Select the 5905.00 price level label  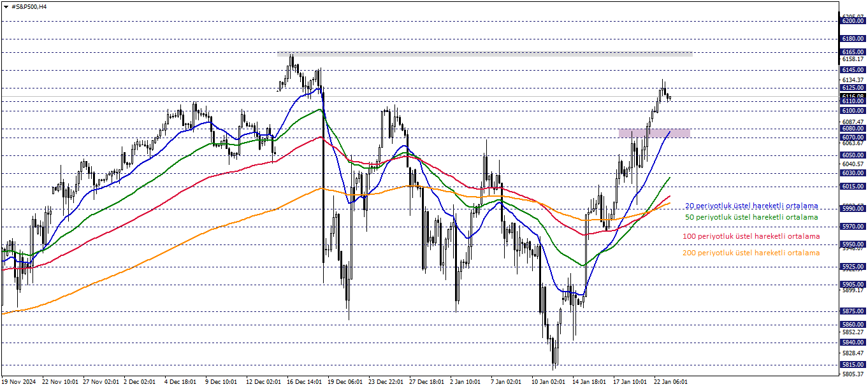(x=853, y=284)
